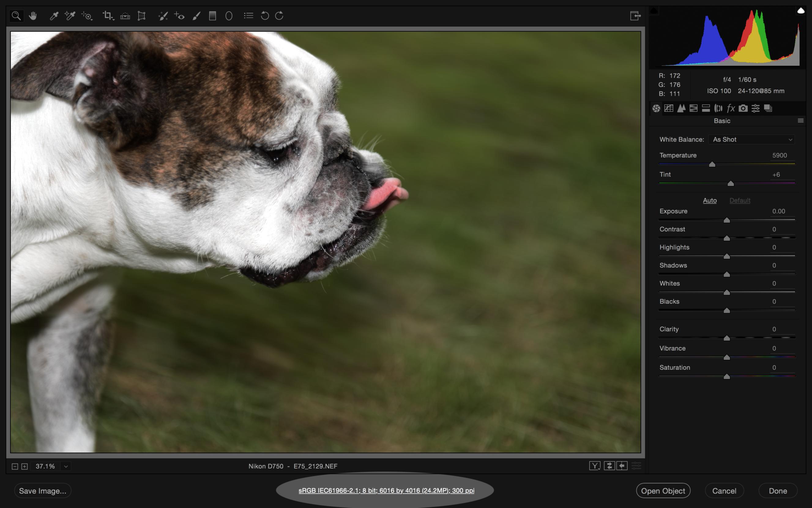This screenshot has width=812, height=508.
Task: Click the Temperature value field
Action: click(x=780, y=155)
